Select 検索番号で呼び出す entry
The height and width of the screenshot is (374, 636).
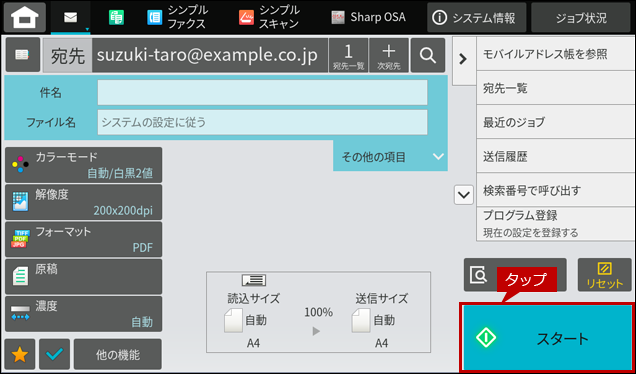pos(556,190)
